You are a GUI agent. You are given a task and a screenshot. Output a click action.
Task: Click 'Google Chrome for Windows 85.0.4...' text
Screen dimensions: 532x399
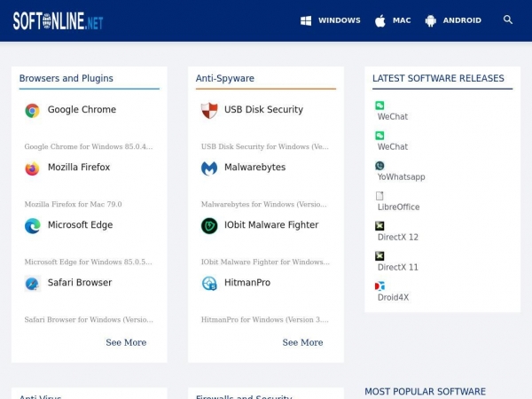tap(89, 146)
